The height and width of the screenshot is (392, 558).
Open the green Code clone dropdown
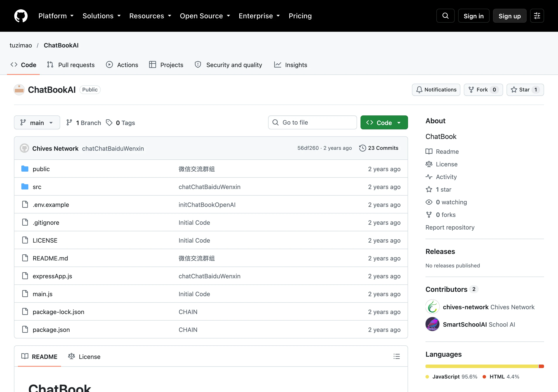point(384,123)
